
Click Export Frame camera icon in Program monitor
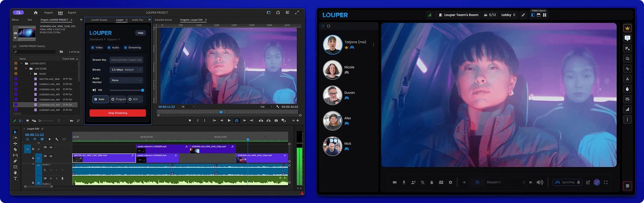[x=276, y=120]
